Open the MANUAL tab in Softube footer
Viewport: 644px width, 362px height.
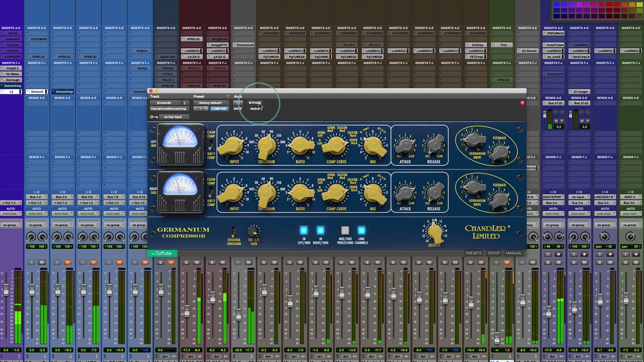514,253
